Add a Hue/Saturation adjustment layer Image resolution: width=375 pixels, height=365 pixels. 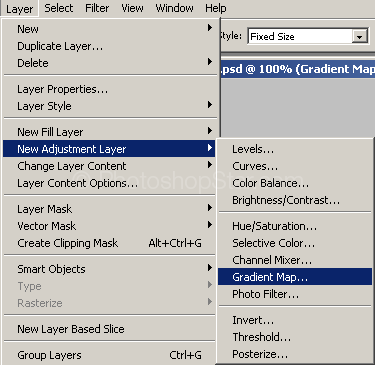coord(295,226)
